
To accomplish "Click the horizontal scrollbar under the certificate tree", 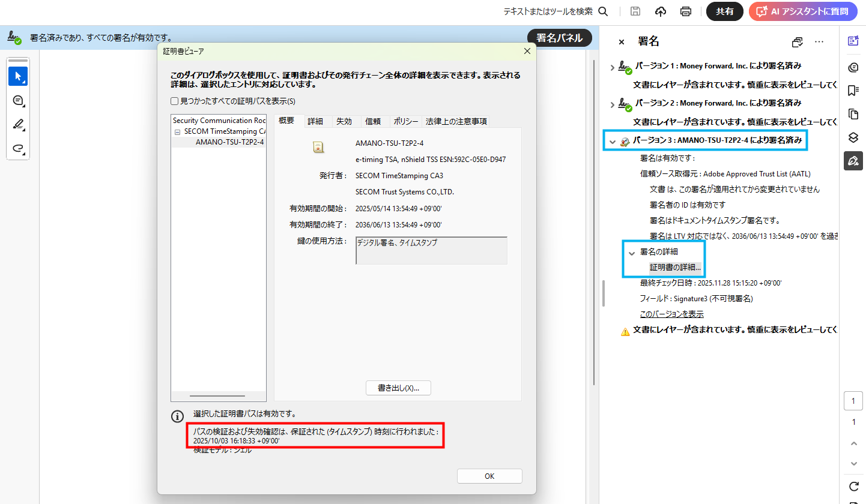I will (217, 396).
